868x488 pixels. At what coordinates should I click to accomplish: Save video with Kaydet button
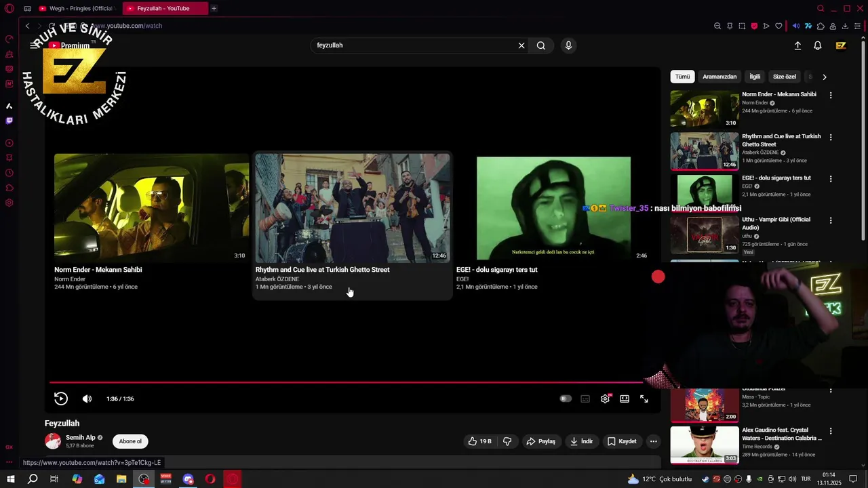coord(622,441)
